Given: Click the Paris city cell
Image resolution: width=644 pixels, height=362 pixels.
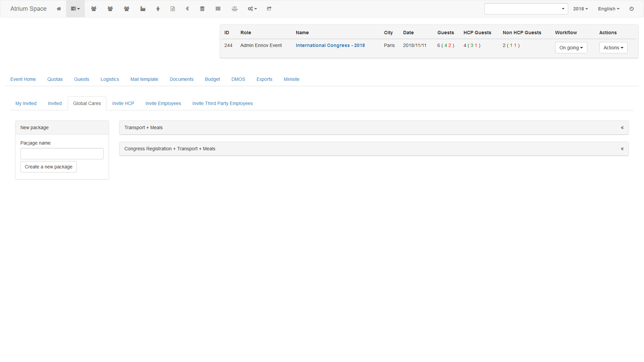Looking at the screenshot, I should (x=389, y=45).
